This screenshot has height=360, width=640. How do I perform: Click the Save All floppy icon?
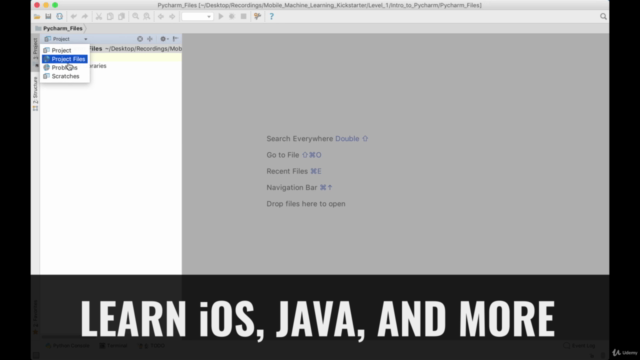point(48,16)
